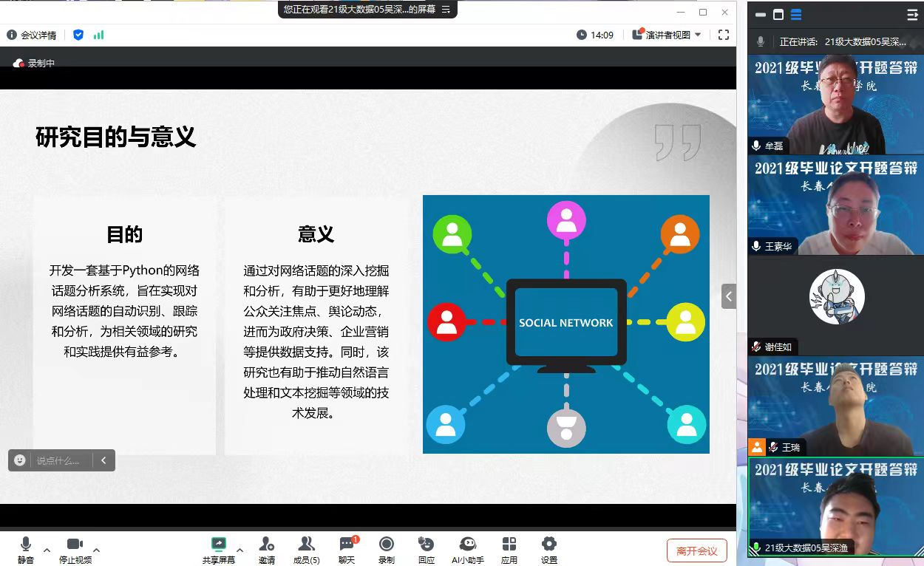Click emoji icon in chat box
924x566 pixels.
point(20,460)
